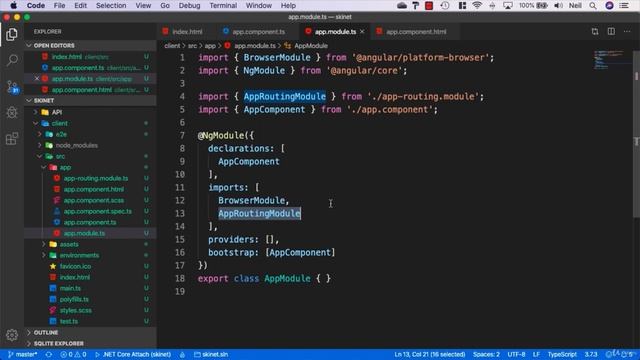Click the master branch indicator
The image size is (640, 360).
23,354
